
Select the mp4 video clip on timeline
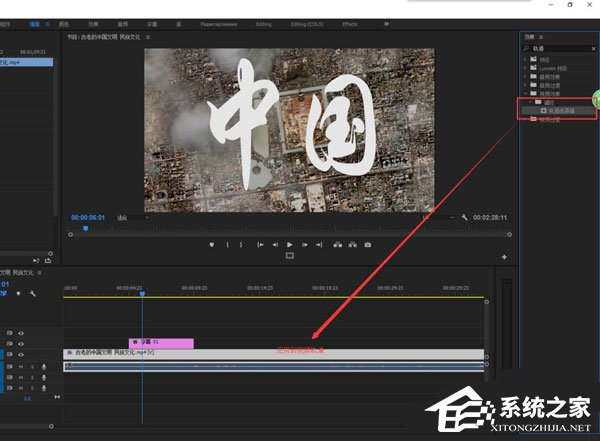(x=274, y=354)
